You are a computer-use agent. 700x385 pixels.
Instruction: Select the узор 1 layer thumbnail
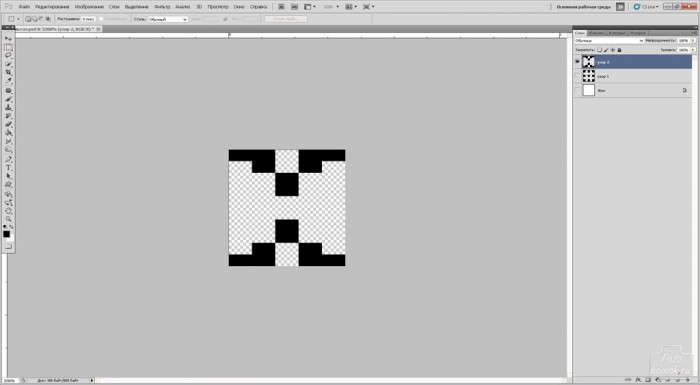(589, 76)
